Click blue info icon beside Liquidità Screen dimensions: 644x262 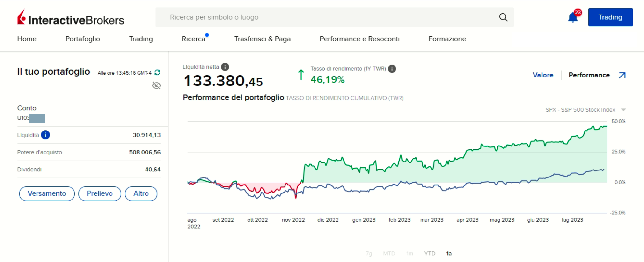pos(45,135)
